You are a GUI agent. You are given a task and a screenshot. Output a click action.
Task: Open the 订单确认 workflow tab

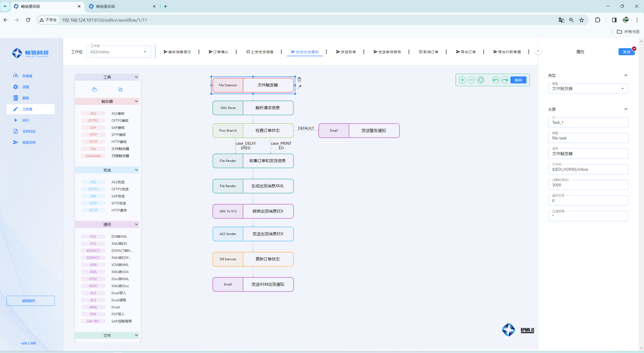[x=218, y=52]
